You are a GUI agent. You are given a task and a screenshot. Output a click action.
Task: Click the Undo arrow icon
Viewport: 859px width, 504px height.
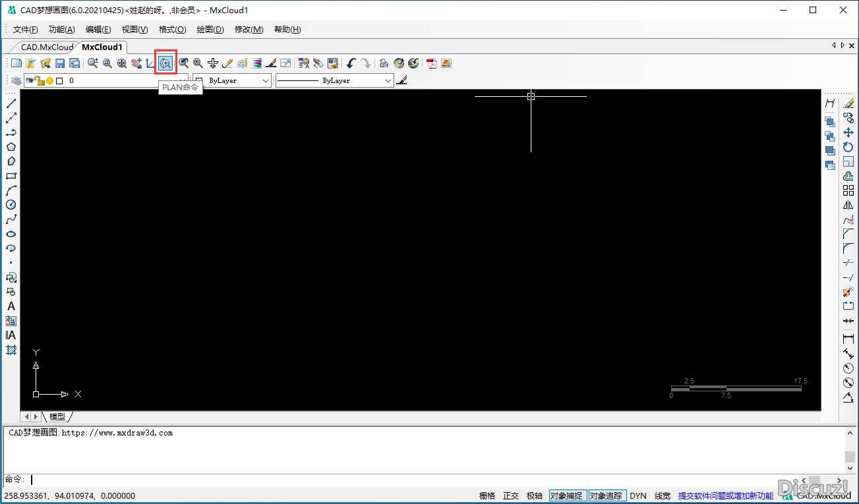[351, 63]
